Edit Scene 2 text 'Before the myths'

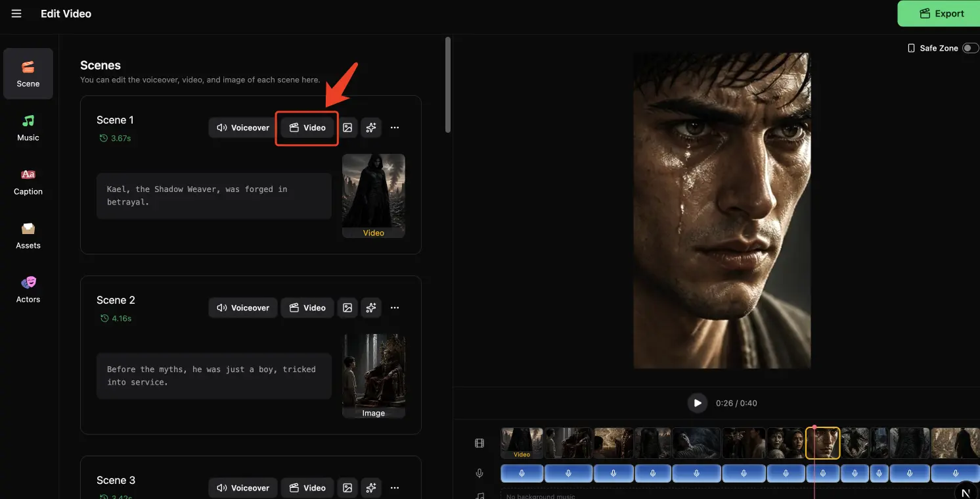tap(214, 376)
